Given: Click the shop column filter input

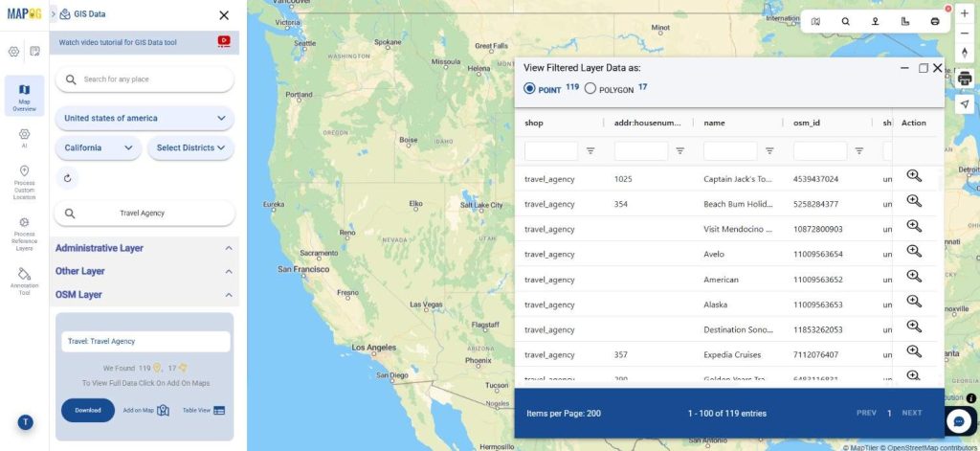Looking at the screenshot, I should [x=551, y=150].
